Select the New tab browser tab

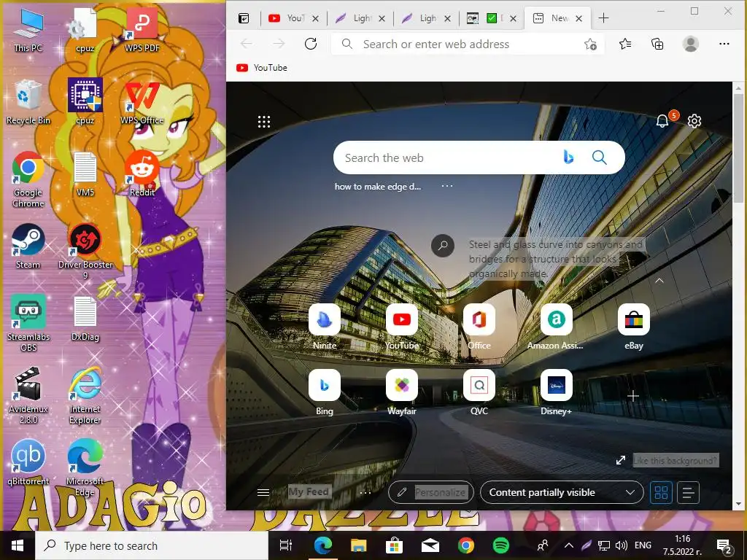557,18
